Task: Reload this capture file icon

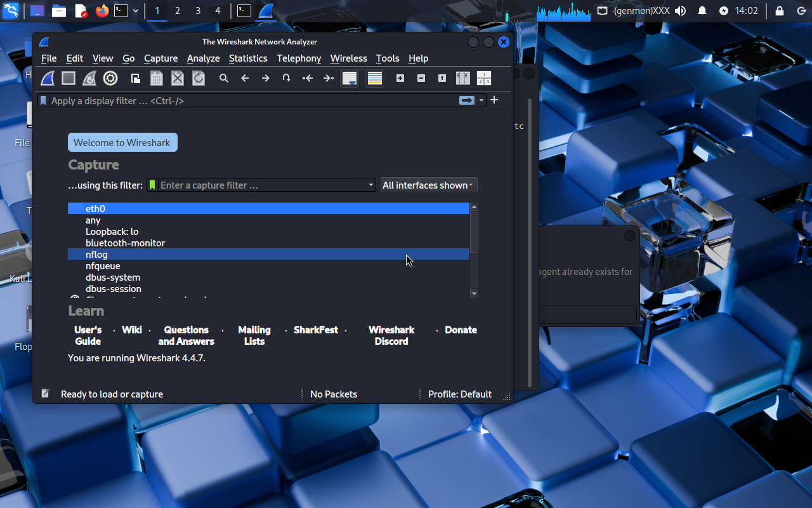Action: (x=199, y=78)
